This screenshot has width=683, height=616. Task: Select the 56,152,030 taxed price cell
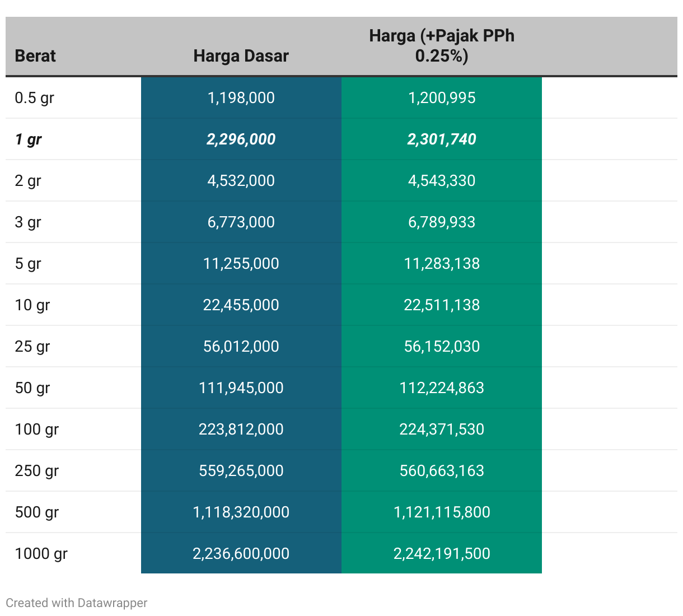pos(441,347)
